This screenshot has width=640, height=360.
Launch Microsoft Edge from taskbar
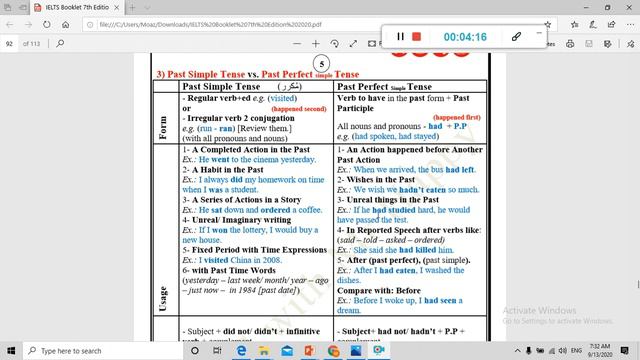(241, 351)
